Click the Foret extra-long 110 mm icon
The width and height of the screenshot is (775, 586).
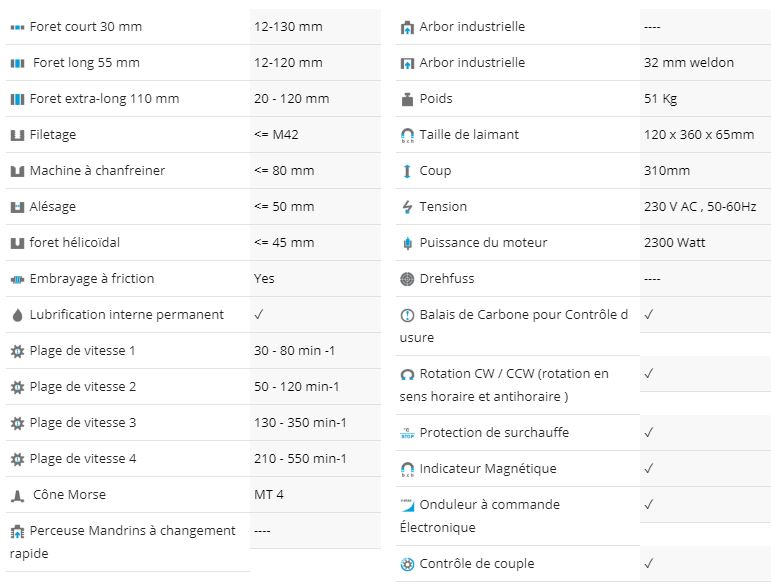(x=17, y=99)
